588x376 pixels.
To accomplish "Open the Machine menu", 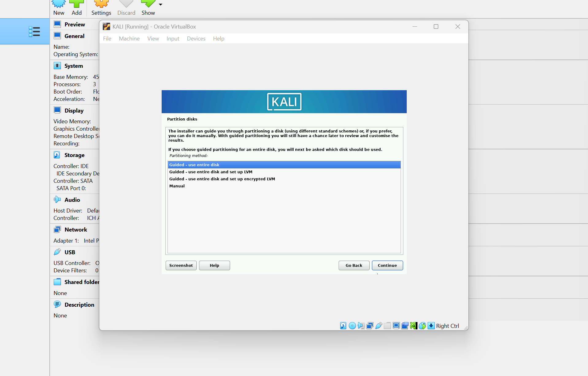I will coord(129,39).
